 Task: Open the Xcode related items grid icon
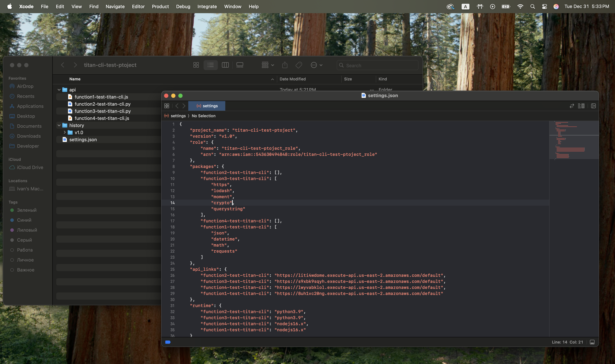pos(167,106)
